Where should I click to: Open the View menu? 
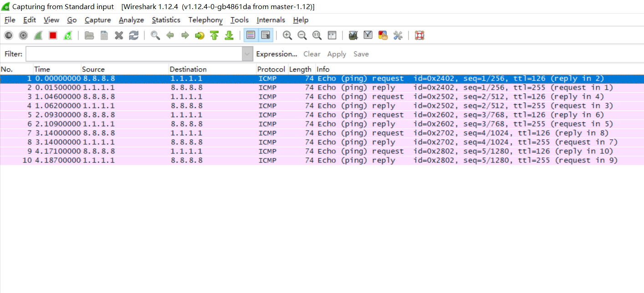(51, 20)
